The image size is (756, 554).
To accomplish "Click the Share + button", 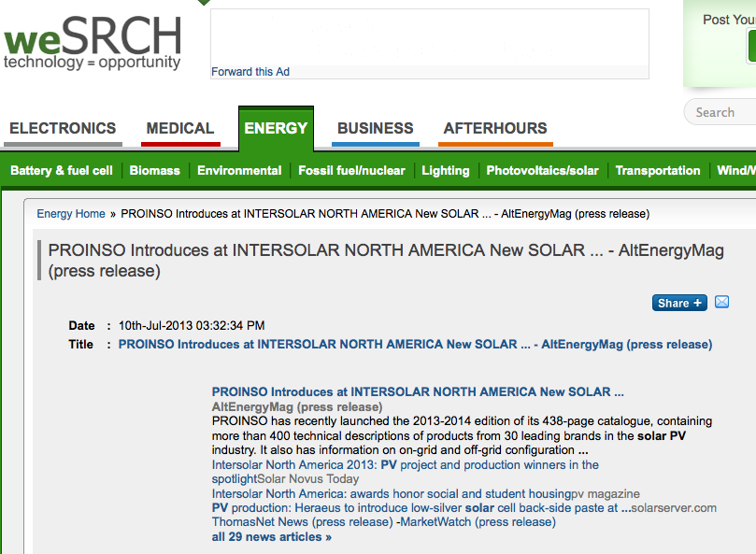I will coord(679,303).
